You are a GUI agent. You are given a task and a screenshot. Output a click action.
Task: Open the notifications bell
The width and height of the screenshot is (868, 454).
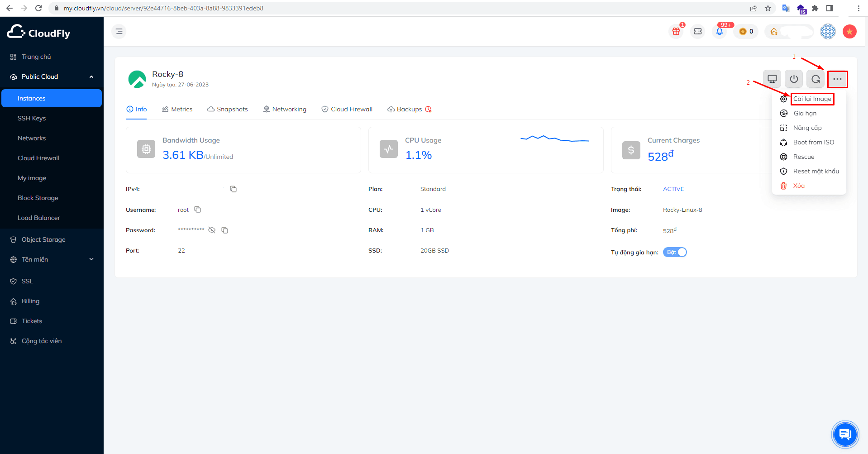[720, 31]
